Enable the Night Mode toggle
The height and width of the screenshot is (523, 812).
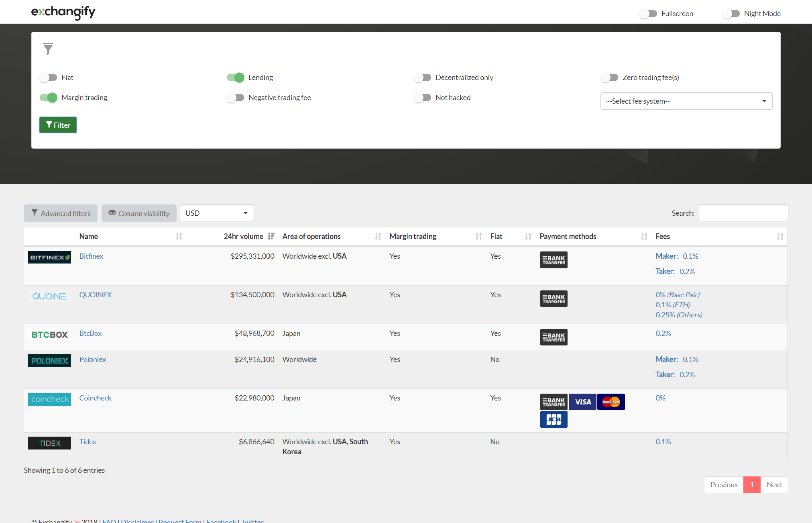pyautogui.click(x=731, y=14)
